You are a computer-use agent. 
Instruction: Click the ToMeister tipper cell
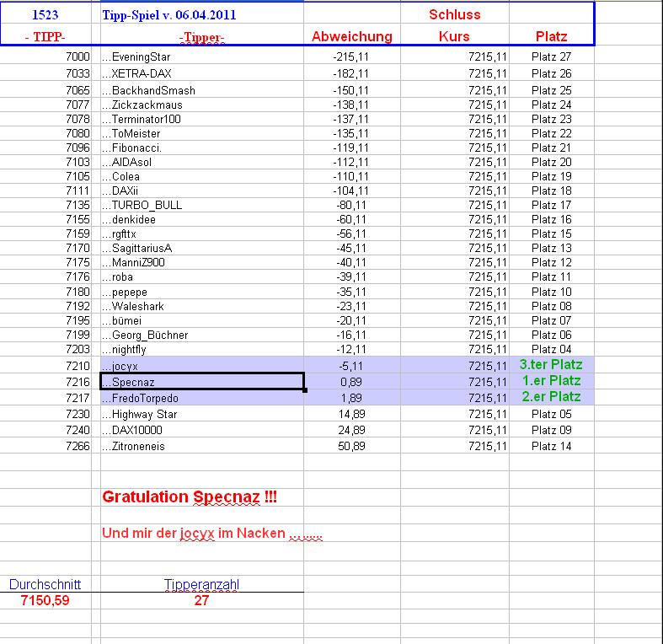point(201,134)
